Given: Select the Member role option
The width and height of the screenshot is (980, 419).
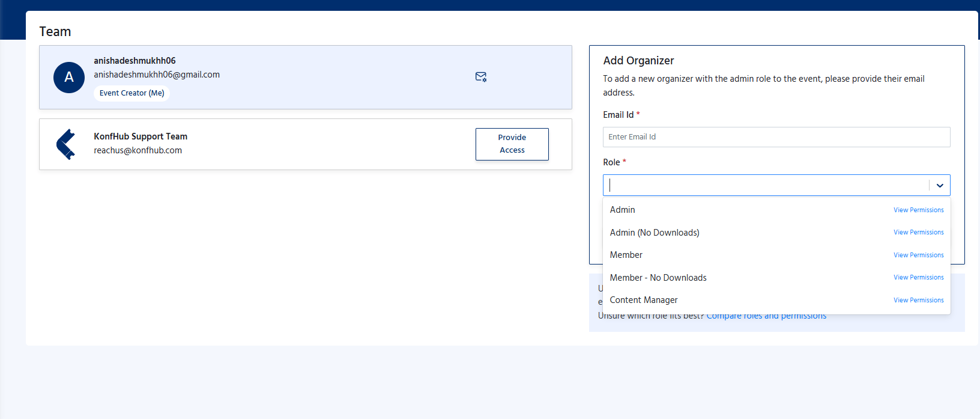Looking at the screenshot, I should pos(776,255).
